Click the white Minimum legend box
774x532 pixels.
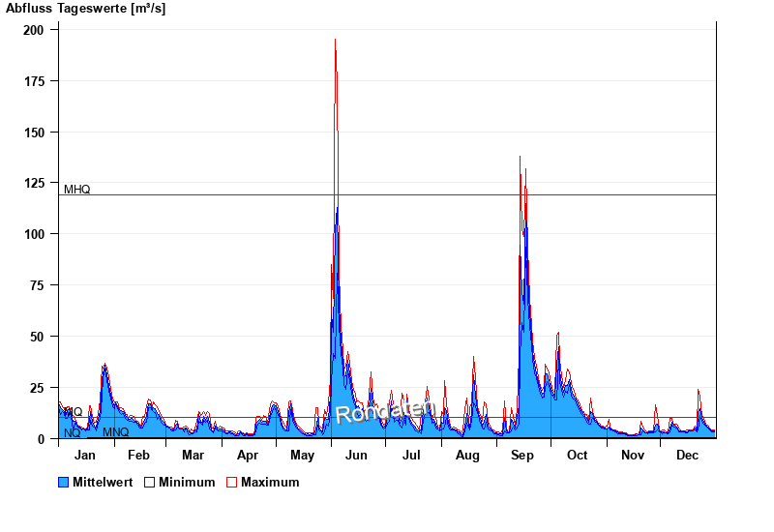coord(150,482)
